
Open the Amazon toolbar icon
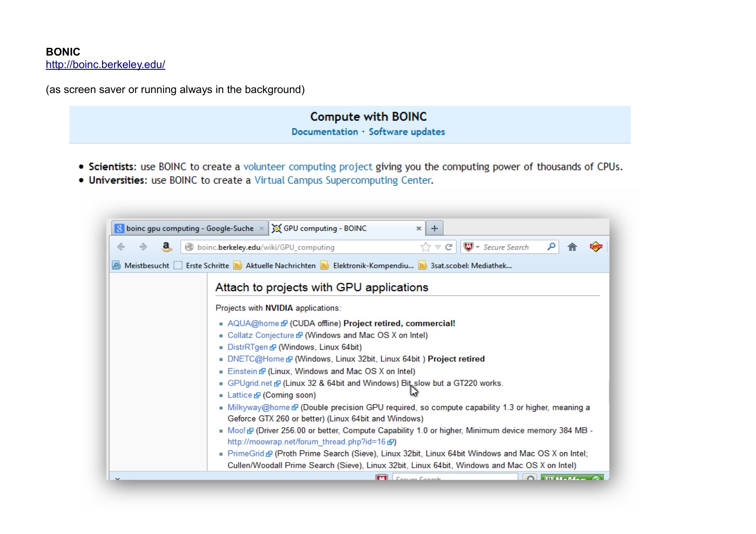(x=166, y=247)
